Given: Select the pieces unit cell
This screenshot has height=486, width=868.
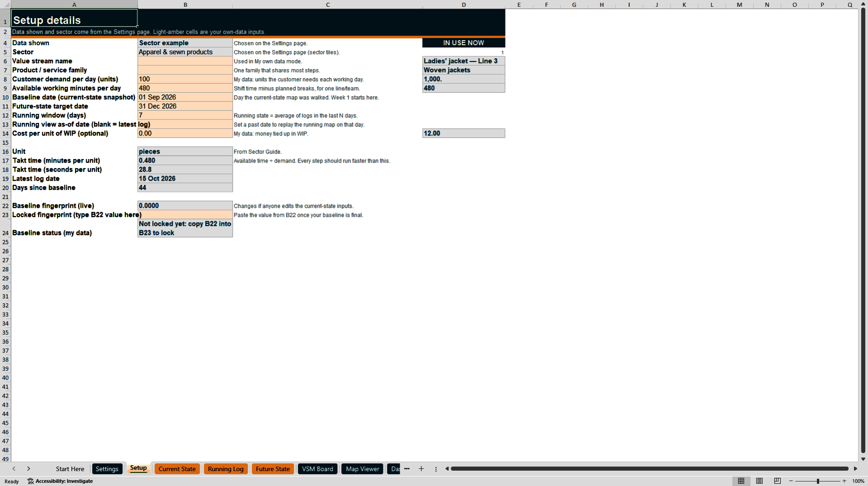Looking at the screenshot, I should click(185, 151).
